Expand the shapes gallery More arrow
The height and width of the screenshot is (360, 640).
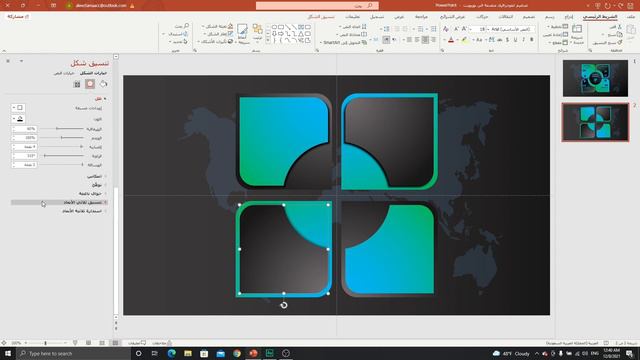268,41
